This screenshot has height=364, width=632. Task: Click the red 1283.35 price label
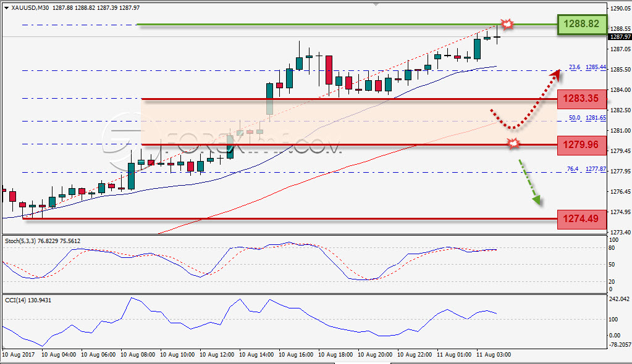581,99
